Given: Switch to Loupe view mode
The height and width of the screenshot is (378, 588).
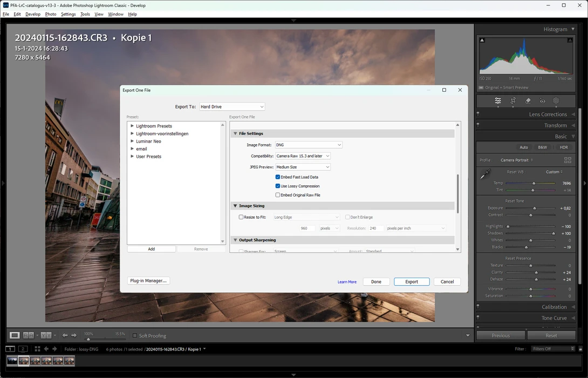Looking at the screenshot, I should [15, 335].
